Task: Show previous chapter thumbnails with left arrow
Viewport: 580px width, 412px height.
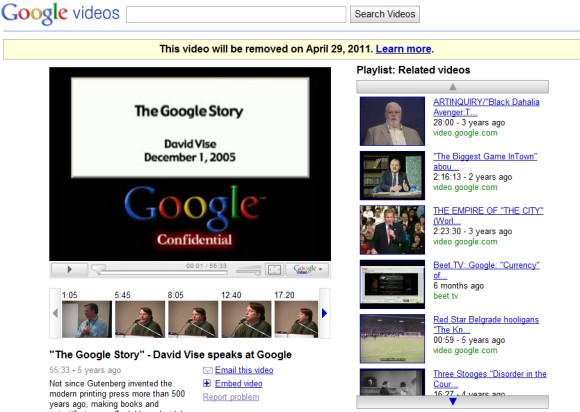Action: click(55, 314)
